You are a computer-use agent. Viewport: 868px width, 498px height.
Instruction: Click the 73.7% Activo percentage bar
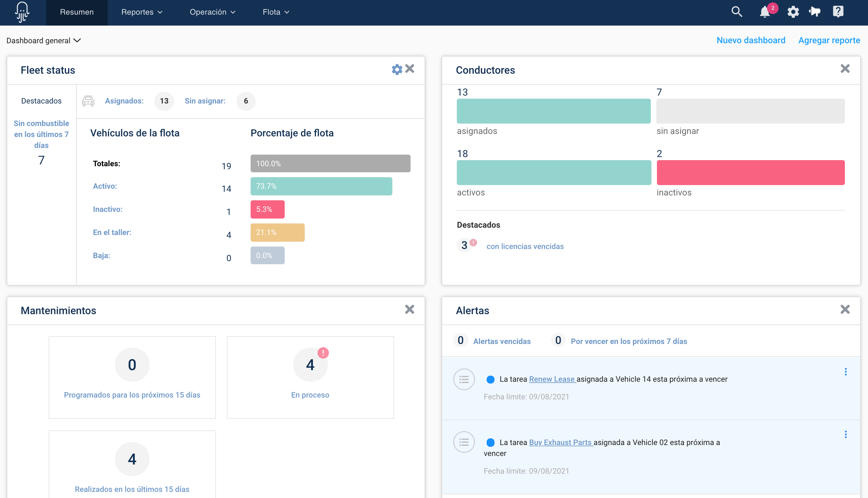(321, 186)
